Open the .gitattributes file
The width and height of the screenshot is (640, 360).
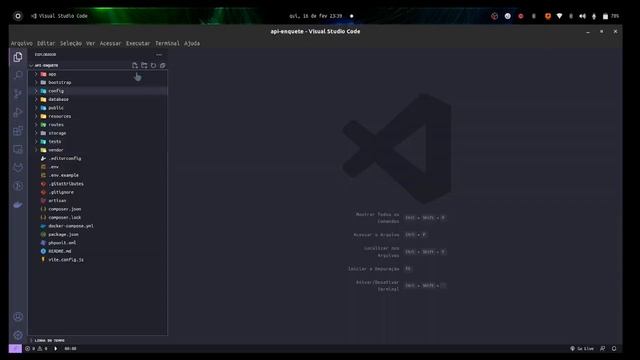98,184
